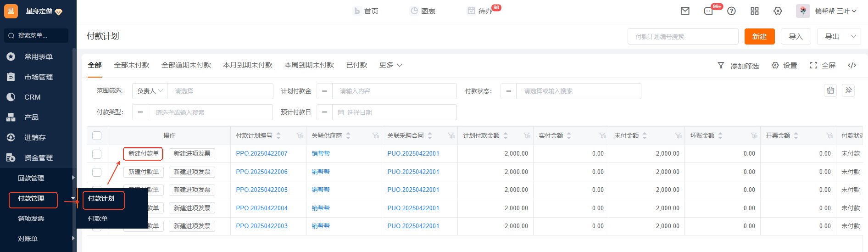Viewport: 868px width, 252px height.
Task: Open the mail envelope icon in top bar
Action: (685, 11)
